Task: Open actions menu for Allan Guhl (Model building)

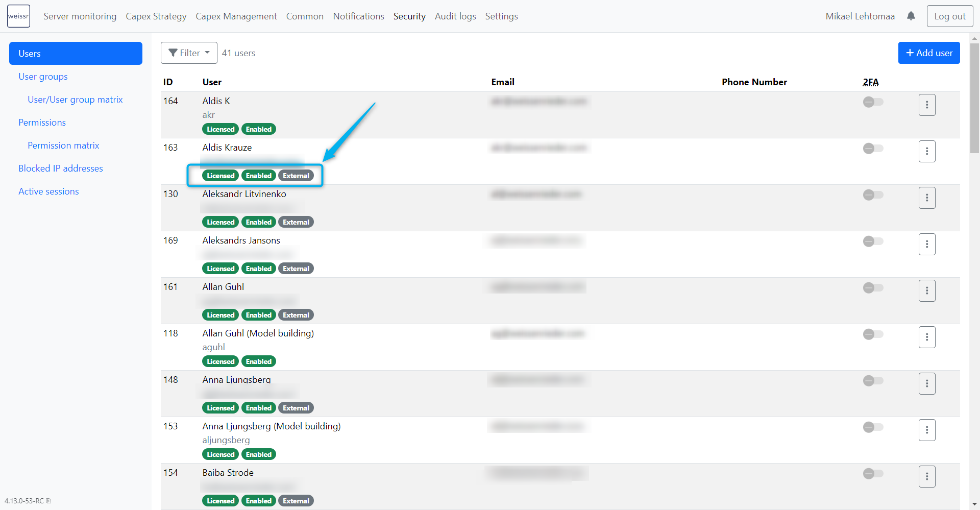Action: [x=927, y=337]
